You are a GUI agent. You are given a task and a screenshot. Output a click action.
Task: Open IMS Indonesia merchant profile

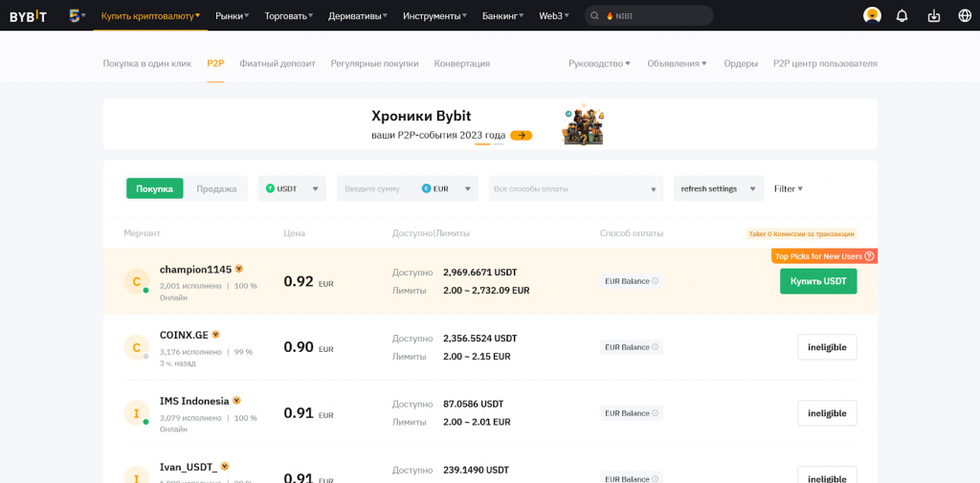coord(194,401)
